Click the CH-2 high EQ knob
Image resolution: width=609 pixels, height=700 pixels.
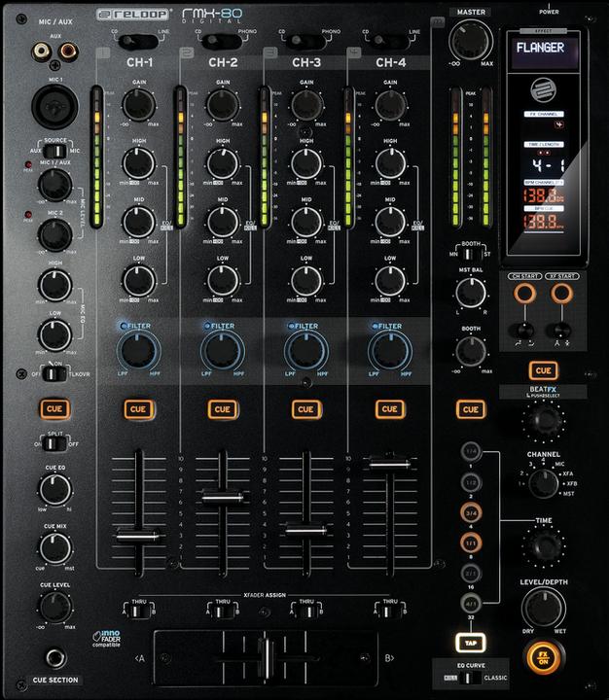(223, 164)
